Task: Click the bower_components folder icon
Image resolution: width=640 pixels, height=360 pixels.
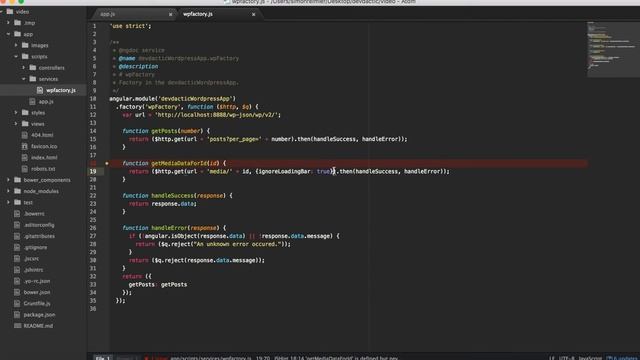Action: pos(18,180)
